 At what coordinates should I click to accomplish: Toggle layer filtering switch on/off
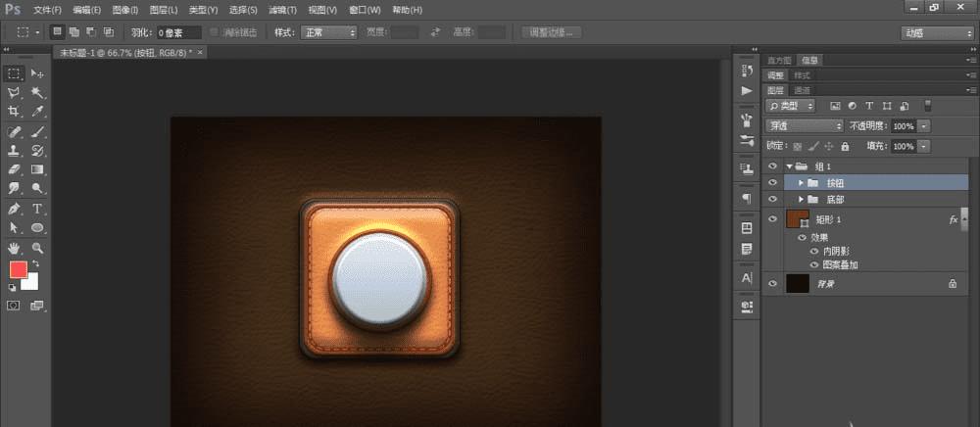coord(927,105)
